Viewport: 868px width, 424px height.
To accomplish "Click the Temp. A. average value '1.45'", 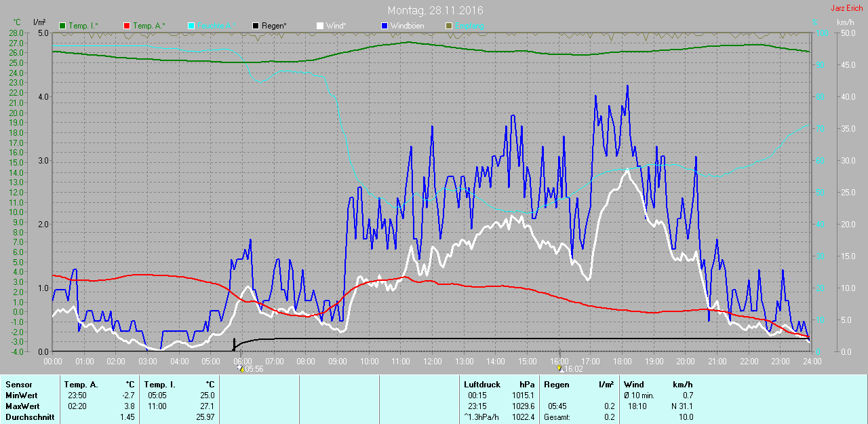I will (127, 417).
